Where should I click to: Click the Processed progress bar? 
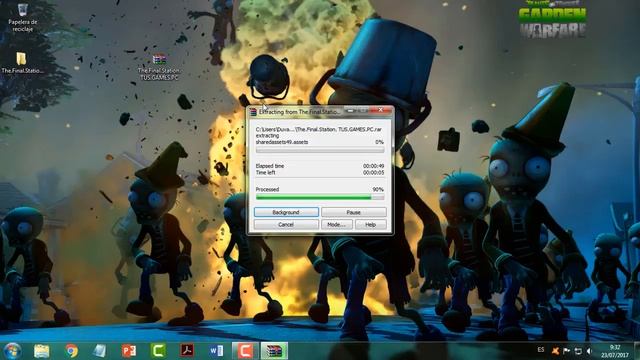(x=320, y=197)
